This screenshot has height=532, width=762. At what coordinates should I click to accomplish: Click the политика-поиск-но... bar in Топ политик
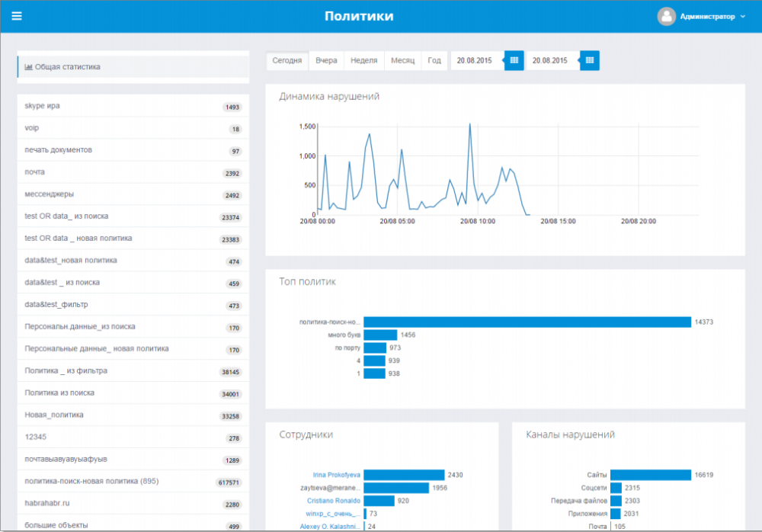[x=527, y=322]
